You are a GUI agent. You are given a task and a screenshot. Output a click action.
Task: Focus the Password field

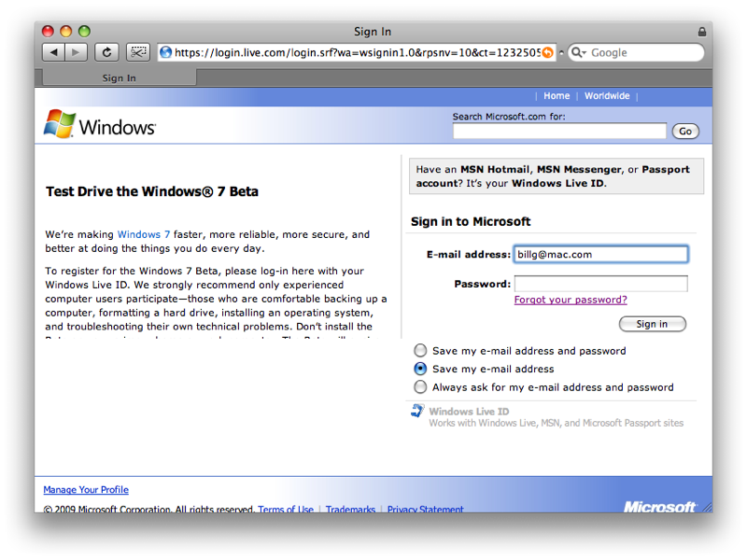600,284
